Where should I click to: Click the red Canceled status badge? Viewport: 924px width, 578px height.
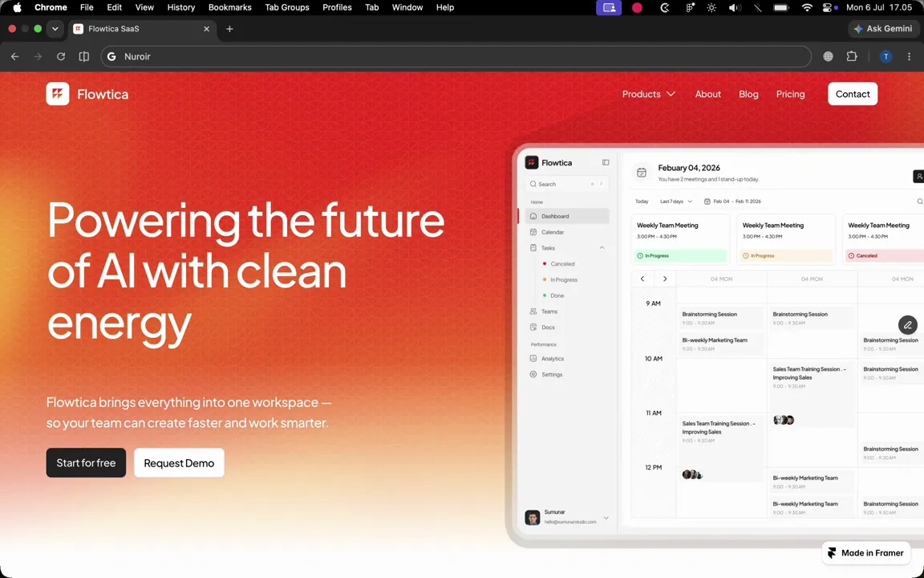pyautogui.click(x=885, y=255)
